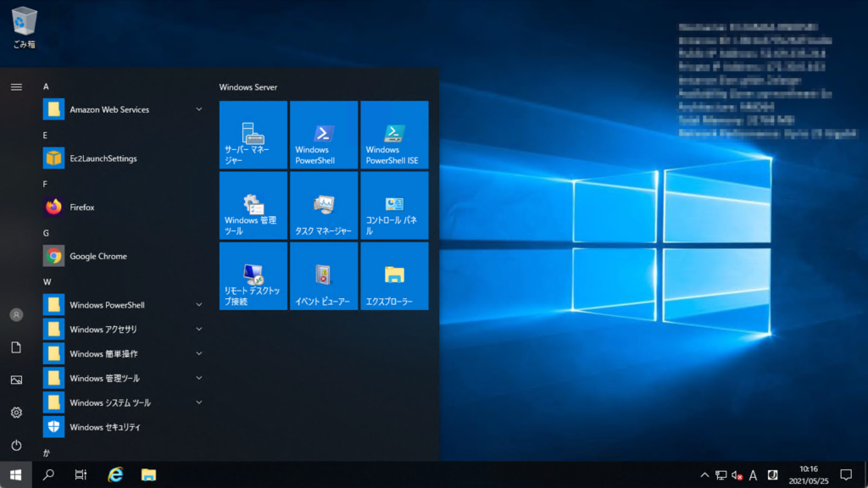Click the letter E group header
Viewport: 868px width, 488px height.
click(46, 135)
